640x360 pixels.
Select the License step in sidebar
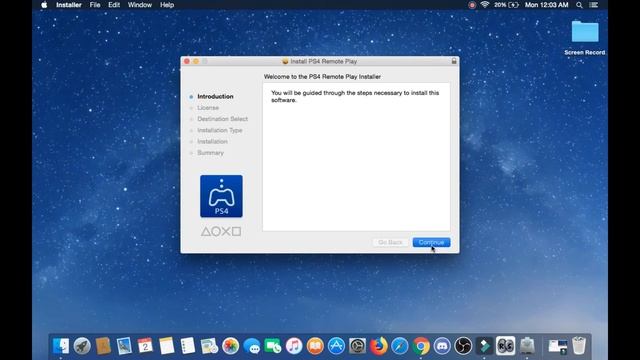[x=208, y=108]
